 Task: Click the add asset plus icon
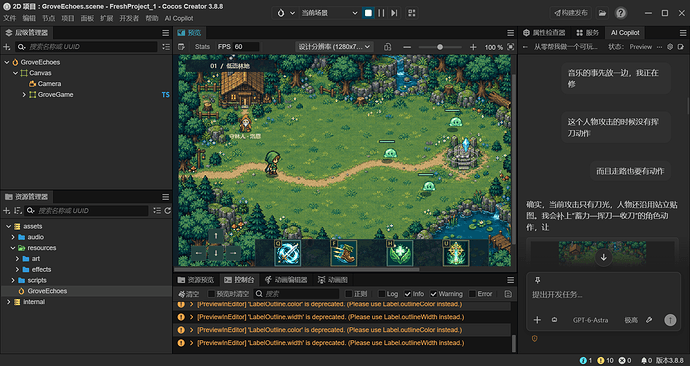click(x=7, y=211)
